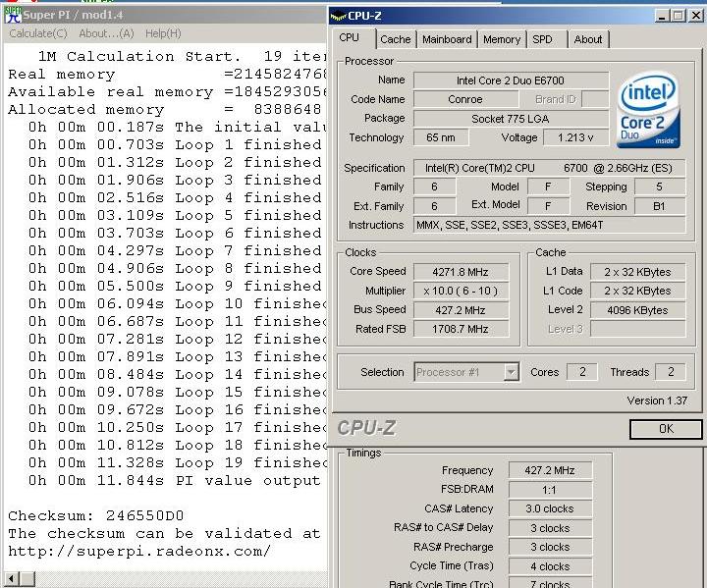This screenshot has width=707, height=588.
Task: Open the About...(A) menu in Super PI
Action: click(x=106, y=33)
